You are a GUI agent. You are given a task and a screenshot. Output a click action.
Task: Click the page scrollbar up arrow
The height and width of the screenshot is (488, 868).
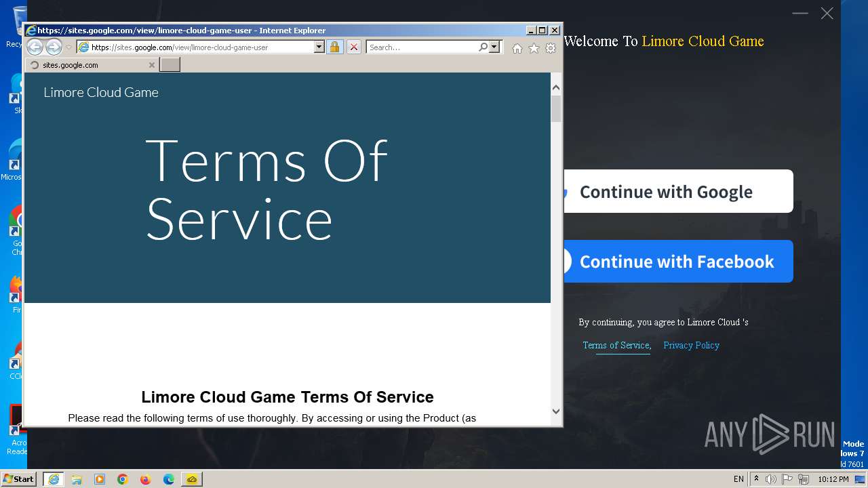click(556, 87)
